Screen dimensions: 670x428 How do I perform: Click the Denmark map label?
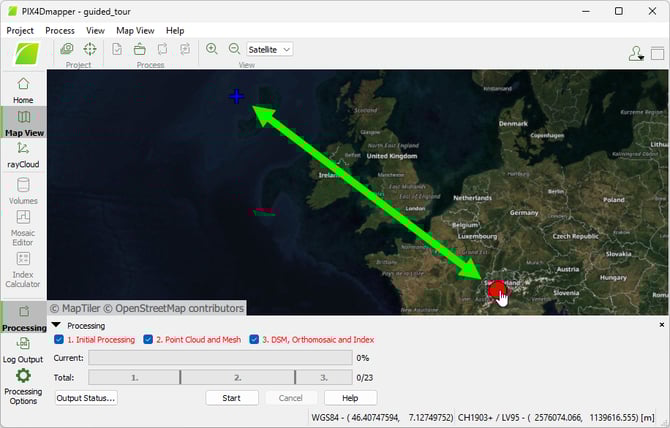[x=513, y=124]
